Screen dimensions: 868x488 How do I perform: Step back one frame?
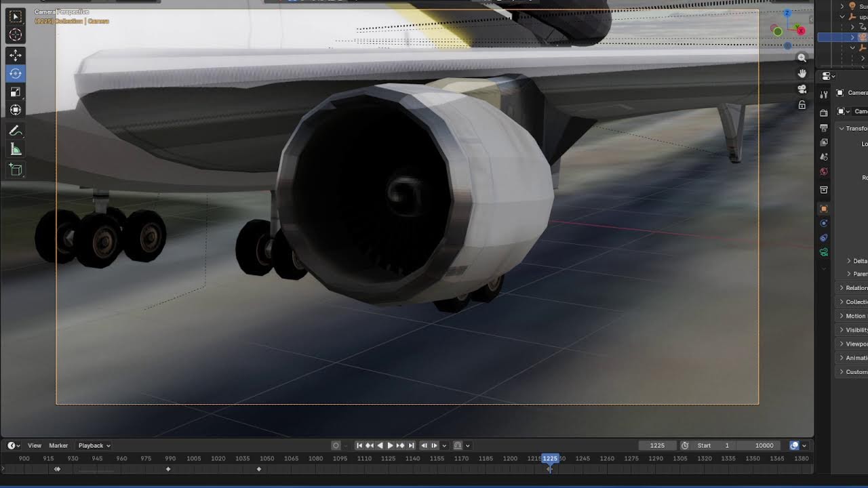click(x=424, y=445)
